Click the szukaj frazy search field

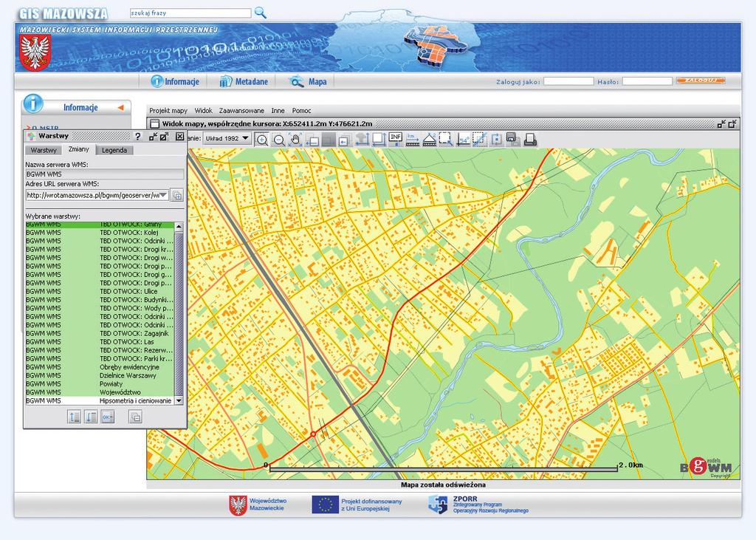[190, 13]
